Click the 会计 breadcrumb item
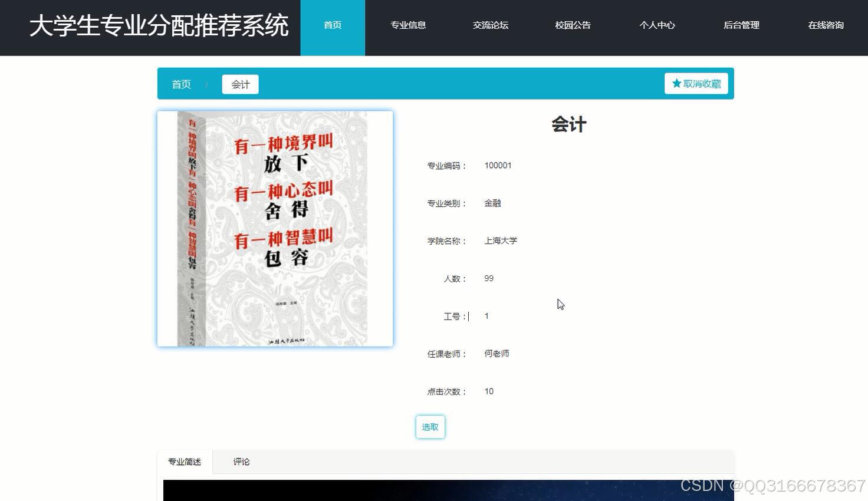868x501 pixels. [240, 84]
